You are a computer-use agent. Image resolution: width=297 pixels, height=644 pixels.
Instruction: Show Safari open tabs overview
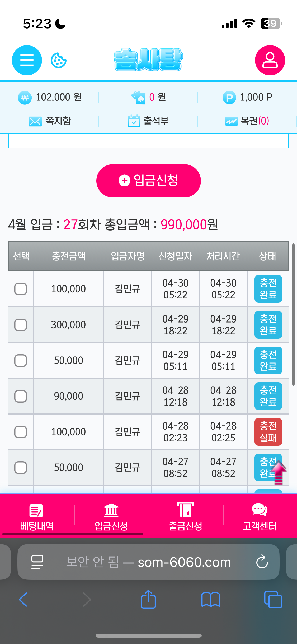(x=273, y=599)
